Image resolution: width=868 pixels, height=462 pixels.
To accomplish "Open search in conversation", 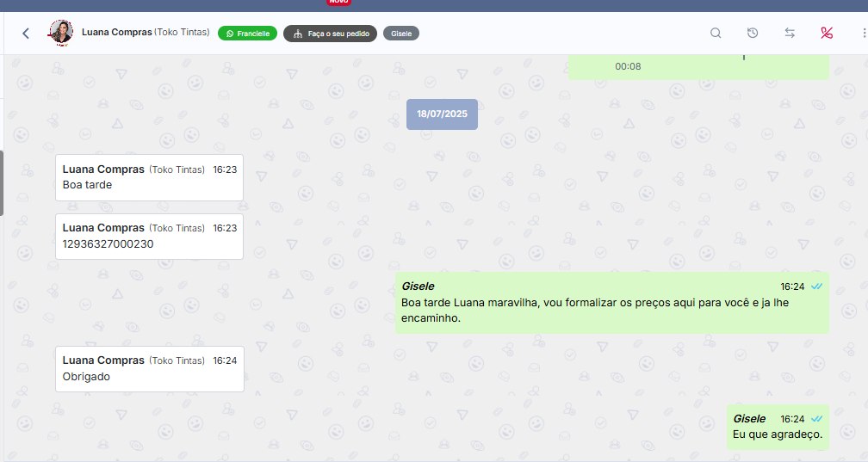I will (716, 34).
